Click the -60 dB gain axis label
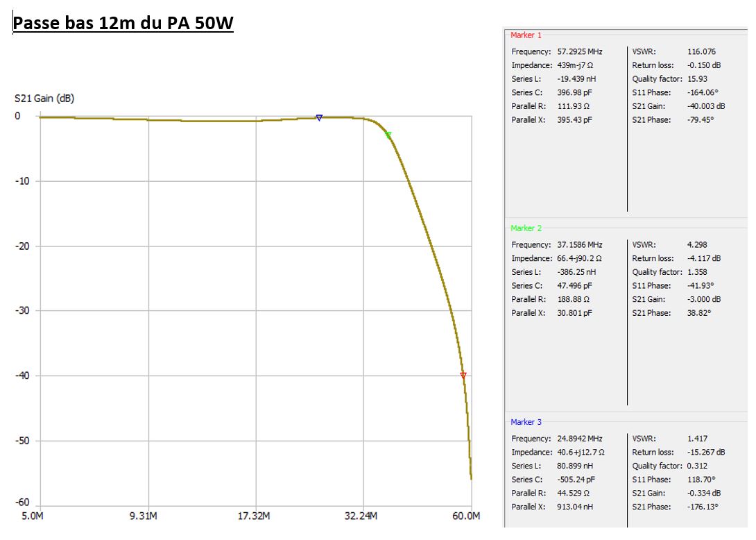The width and height of the screenshot is (756, 540). 22,503
